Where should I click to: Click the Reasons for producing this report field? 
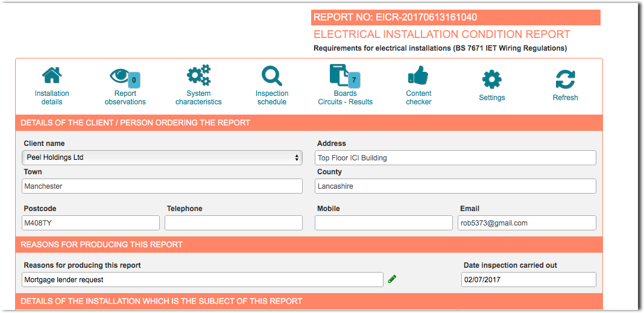[x=203, y=280]
